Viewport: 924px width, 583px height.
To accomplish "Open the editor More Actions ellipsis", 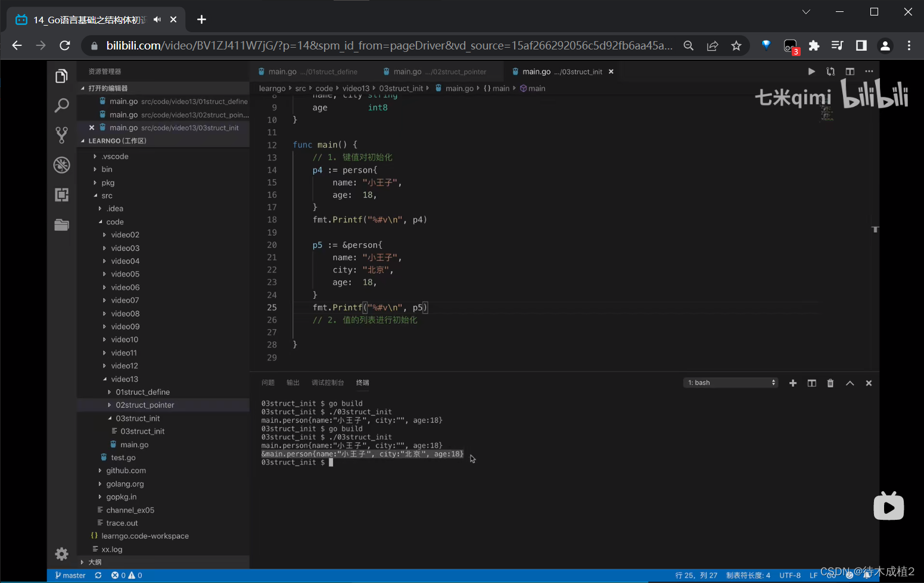I will click(x=869, y=72).
